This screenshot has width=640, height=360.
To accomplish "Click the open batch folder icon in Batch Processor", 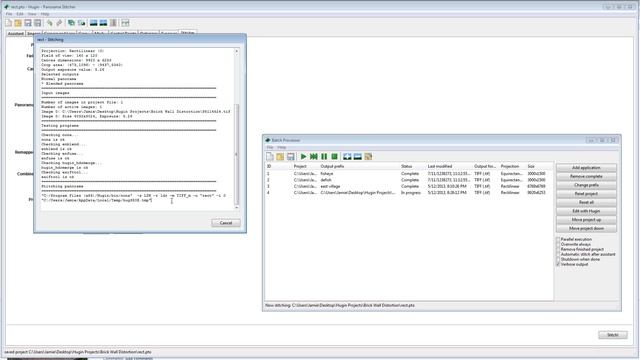I will click(280, 157).
